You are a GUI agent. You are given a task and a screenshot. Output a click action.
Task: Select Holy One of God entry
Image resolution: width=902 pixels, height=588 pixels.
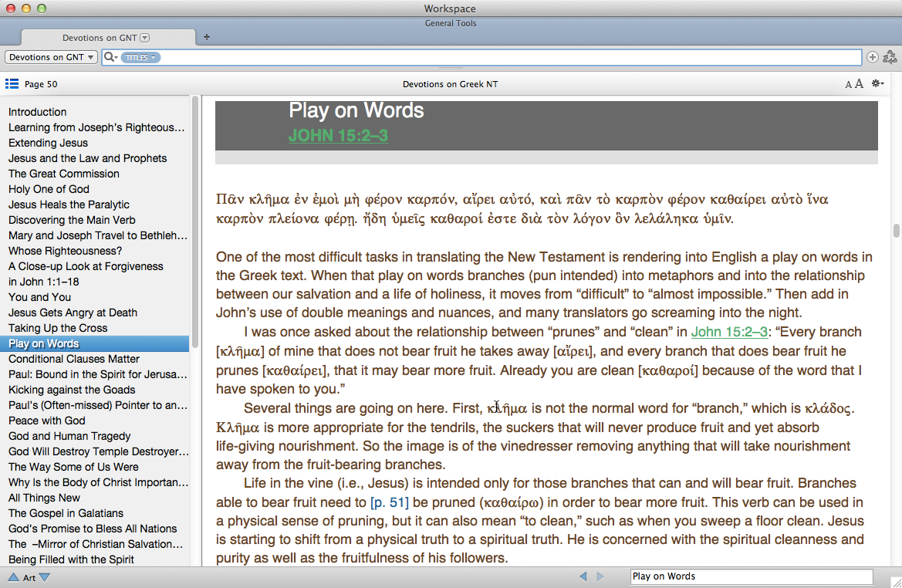(49, 189)
